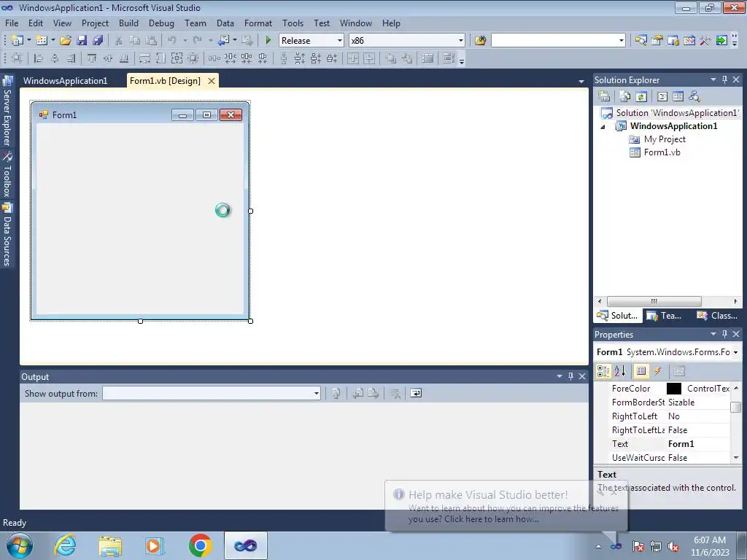Click Show All Files in Solution Explorer
Viewport: 747px width, 560px height.
point(625,97)
